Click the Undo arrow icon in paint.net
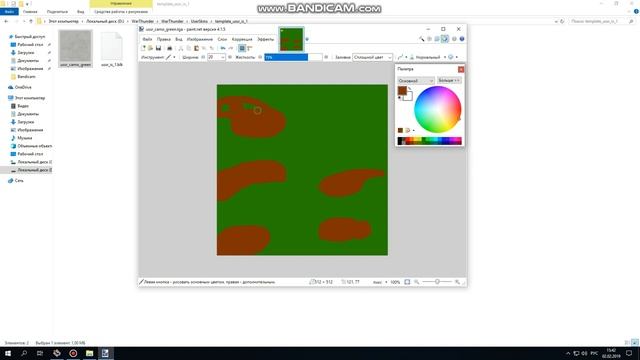This screenshot has width=640, height=360. click(223, 48)
